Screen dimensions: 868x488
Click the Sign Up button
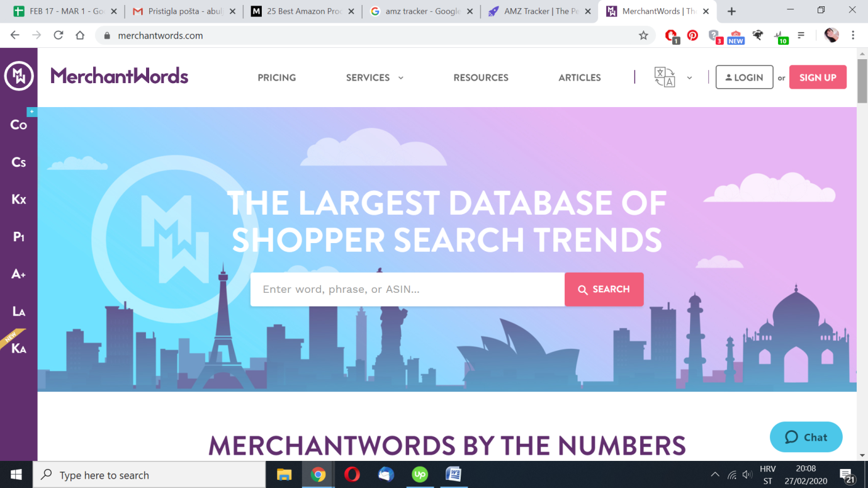pos(818,77)
